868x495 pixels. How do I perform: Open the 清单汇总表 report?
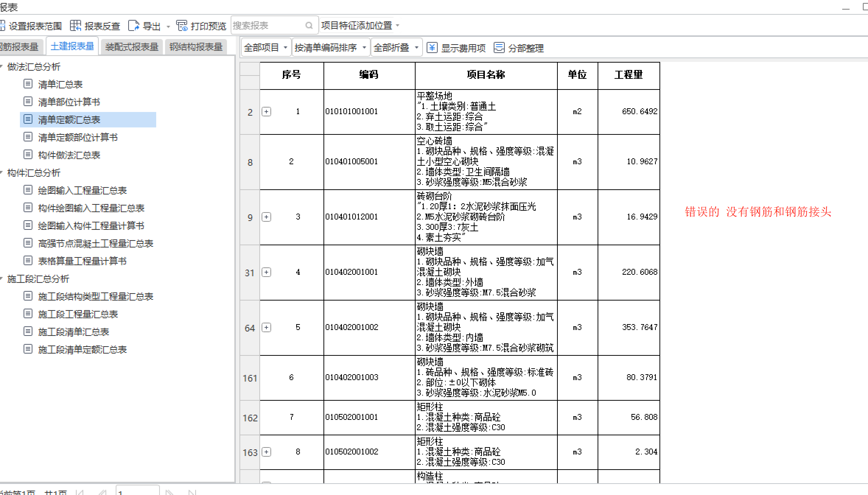click(x=60, y=84)
